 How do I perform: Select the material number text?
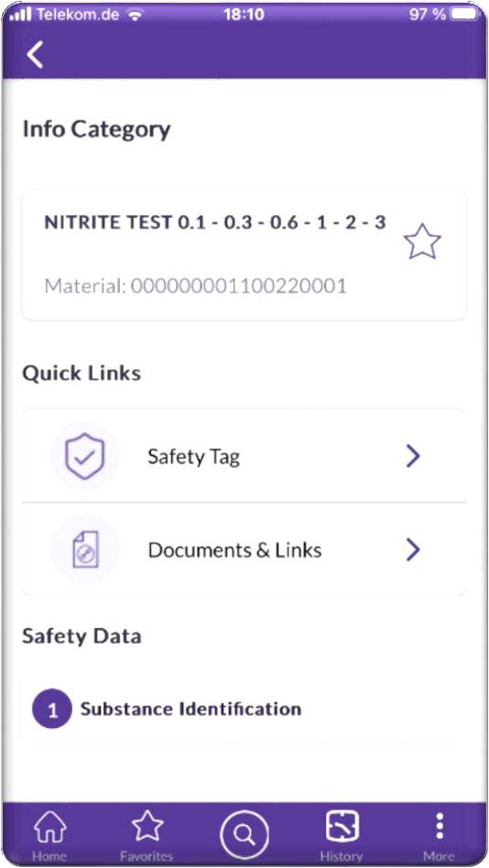click(x=195, y=286)
